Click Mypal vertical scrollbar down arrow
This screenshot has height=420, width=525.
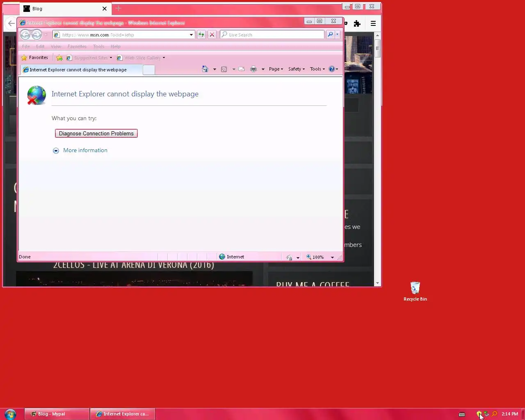(x=377, y=283)
